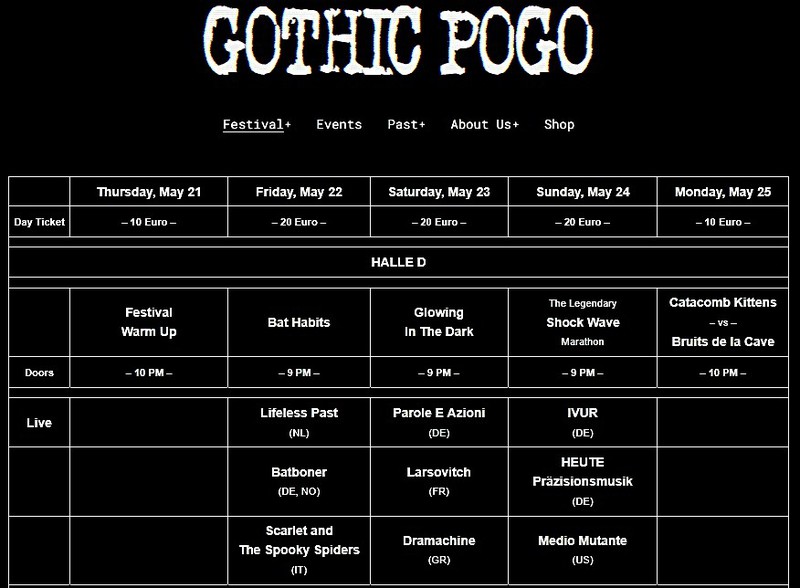
Task: Click the Parole E Azioni entry
Action: coord(439,413)
